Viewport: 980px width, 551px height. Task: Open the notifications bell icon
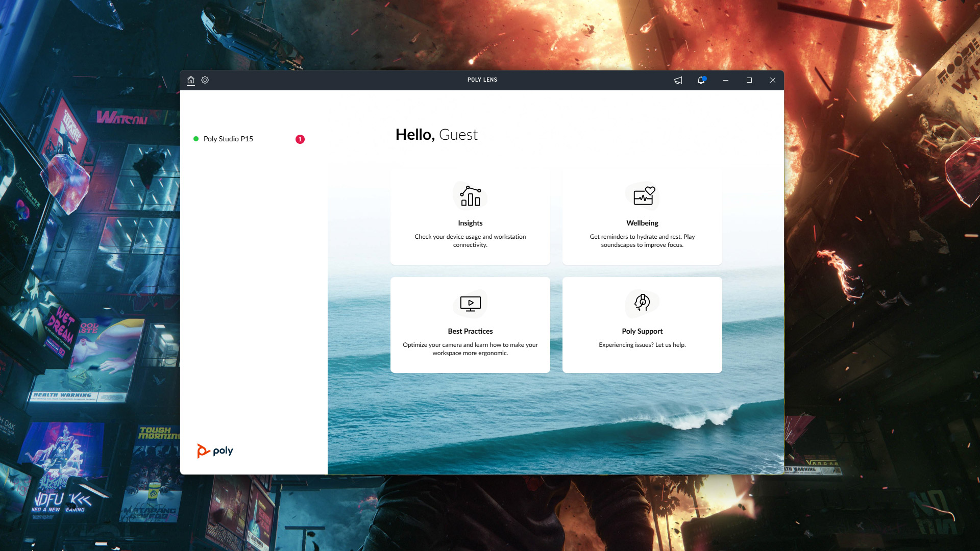pyautogui.click(x=701, y=80)
